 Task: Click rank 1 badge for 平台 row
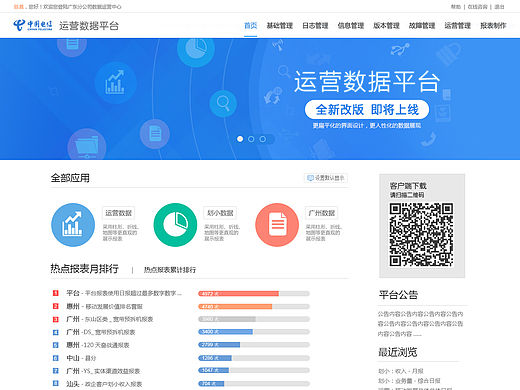pyautogui.click(x=56, y=293)
